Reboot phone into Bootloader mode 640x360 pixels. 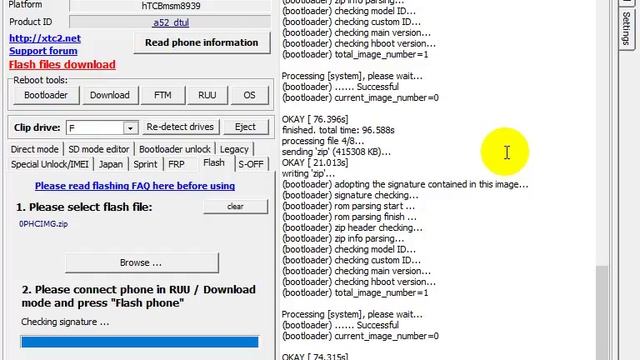click(46, 95)
